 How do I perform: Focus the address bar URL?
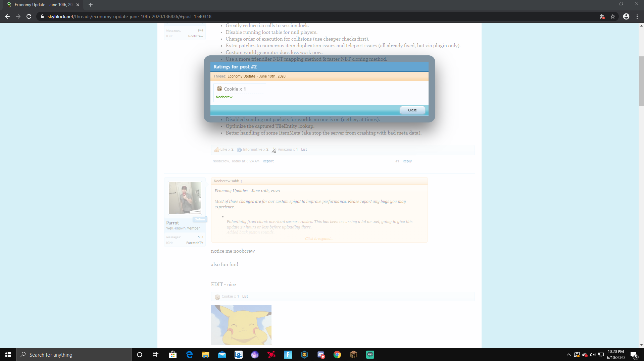click(x=130, y=16)
